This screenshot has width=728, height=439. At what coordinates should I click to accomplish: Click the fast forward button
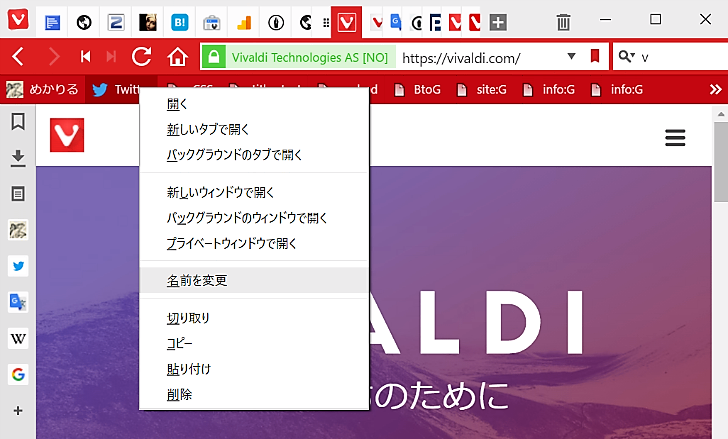pos(111,57)
